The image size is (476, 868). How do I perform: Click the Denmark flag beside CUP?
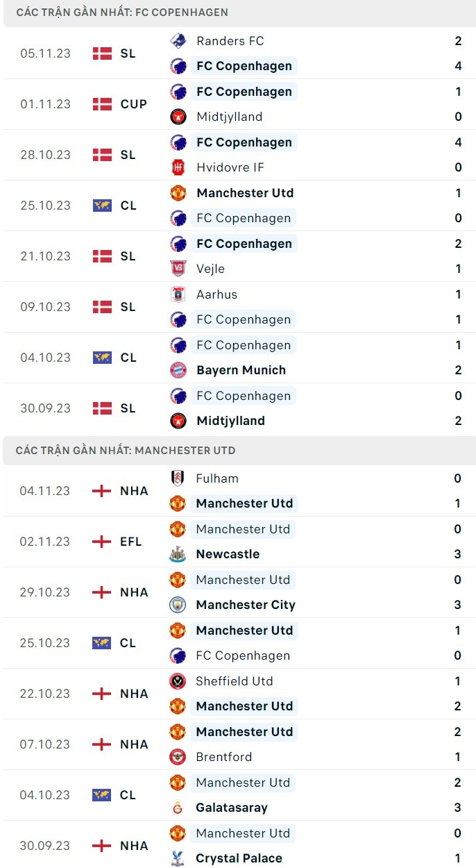point(102,104)
